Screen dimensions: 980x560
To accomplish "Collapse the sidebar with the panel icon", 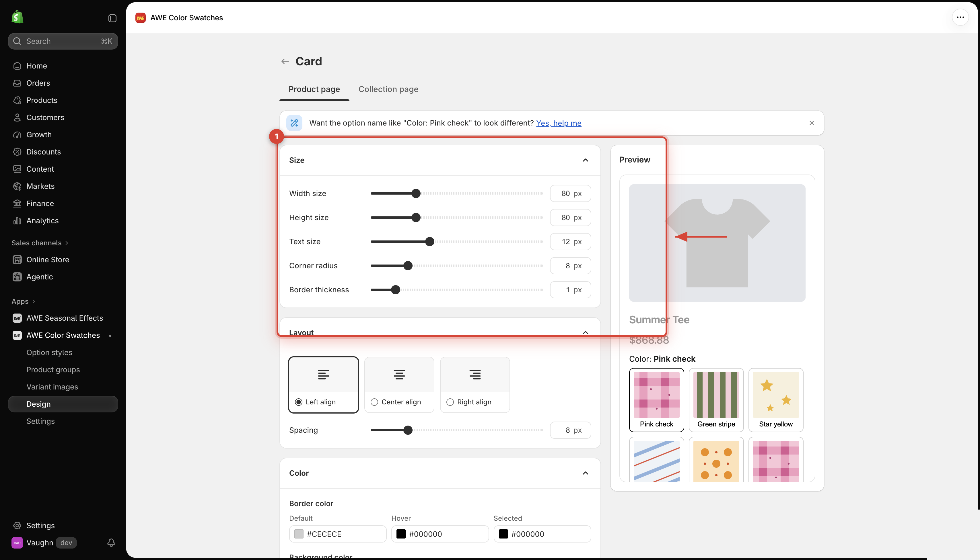I will (x=112, y=18).
